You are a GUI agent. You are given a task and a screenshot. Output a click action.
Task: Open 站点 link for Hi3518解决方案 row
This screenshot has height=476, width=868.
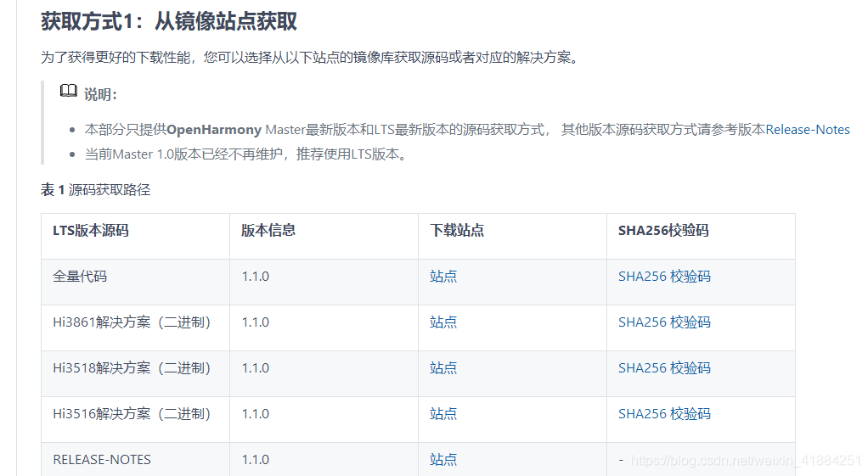click(443, 368)
